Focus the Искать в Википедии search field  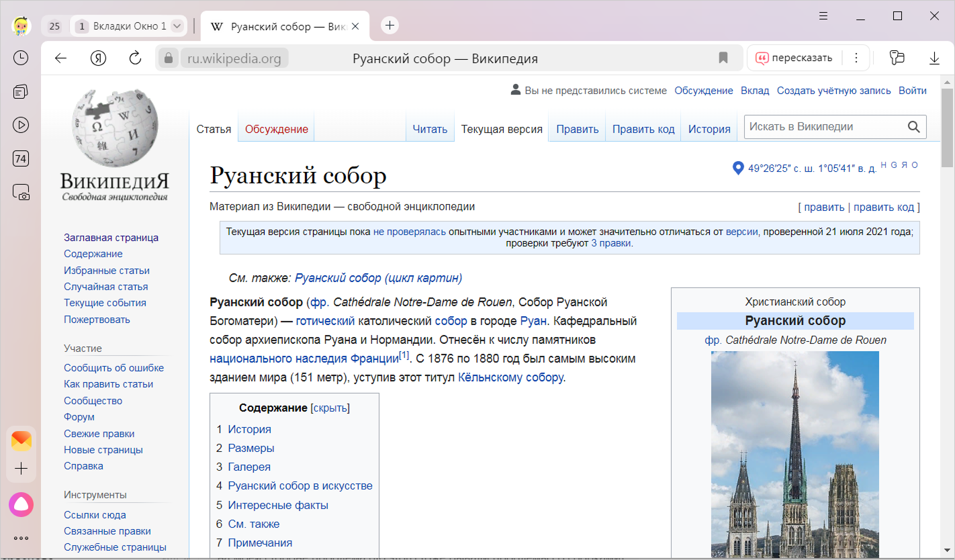[823, 127]
